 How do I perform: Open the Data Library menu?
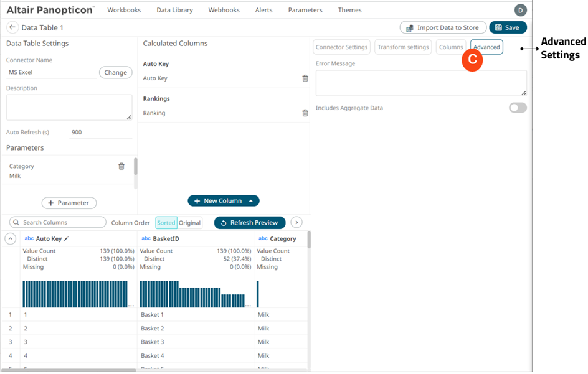tap(174, 10)
